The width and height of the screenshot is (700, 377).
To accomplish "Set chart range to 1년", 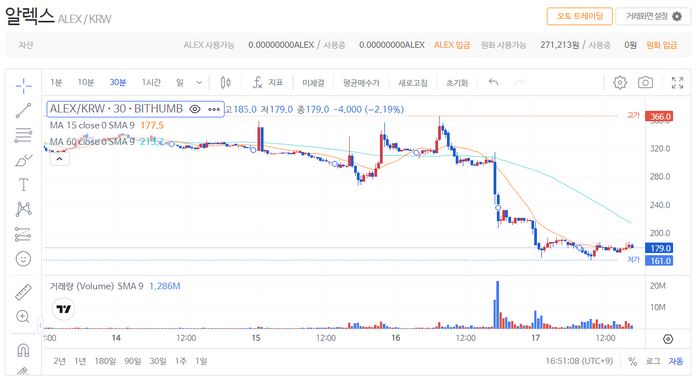I will [x=80, y=361].
